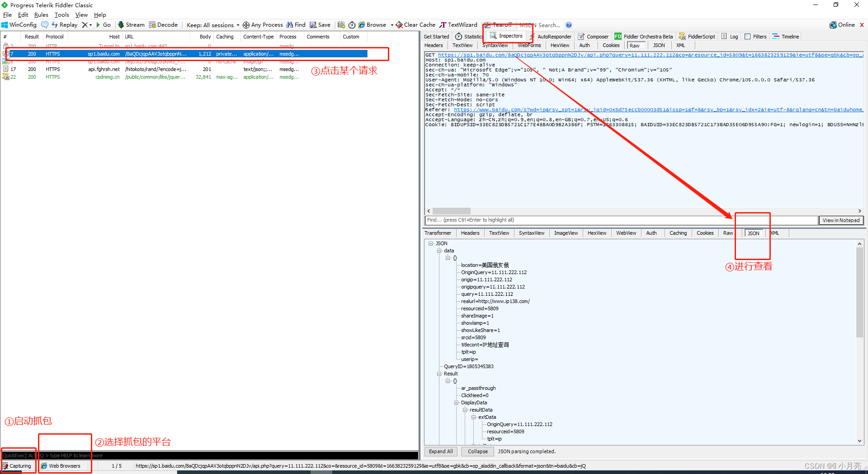Click the Replay toolbar button

[x=64, y=25]
